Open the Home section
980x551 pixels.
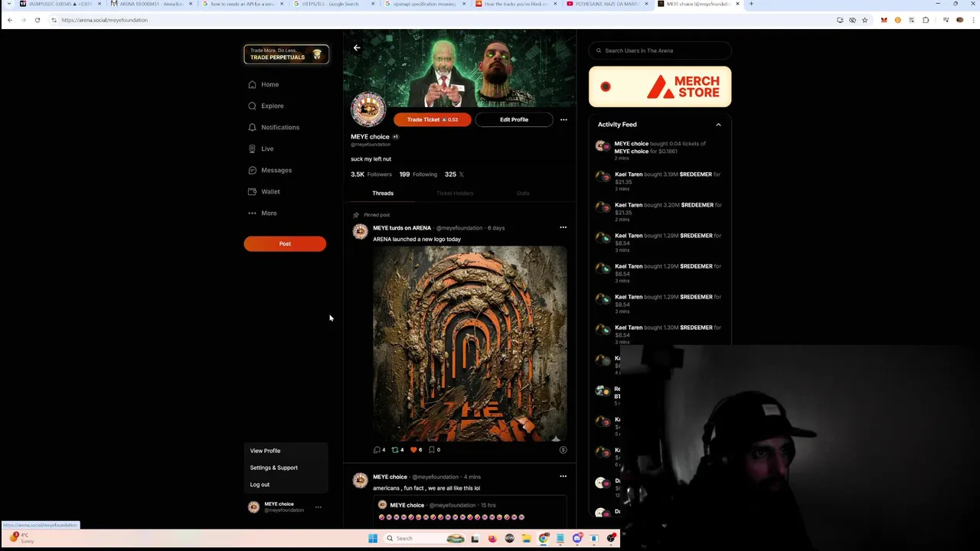(x=263, y=84)
